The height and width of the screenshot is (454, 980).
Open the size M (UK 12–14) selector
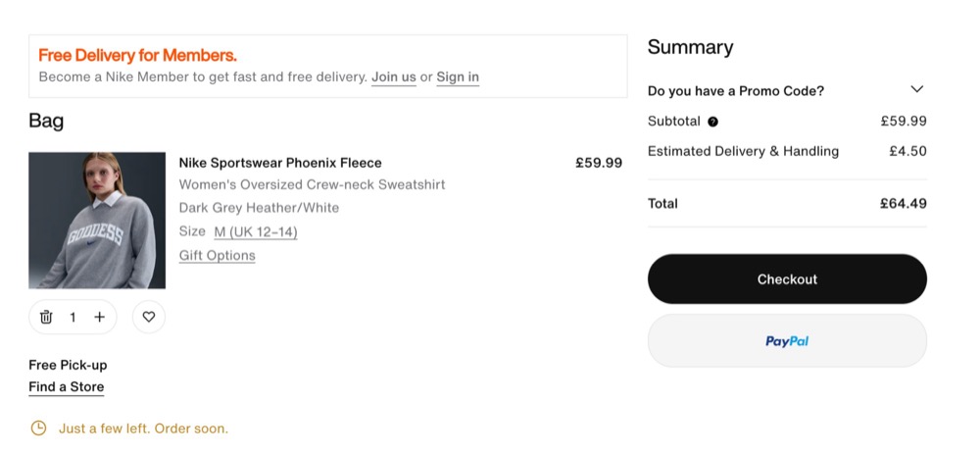pyautogui.click(x=256, y=232)
